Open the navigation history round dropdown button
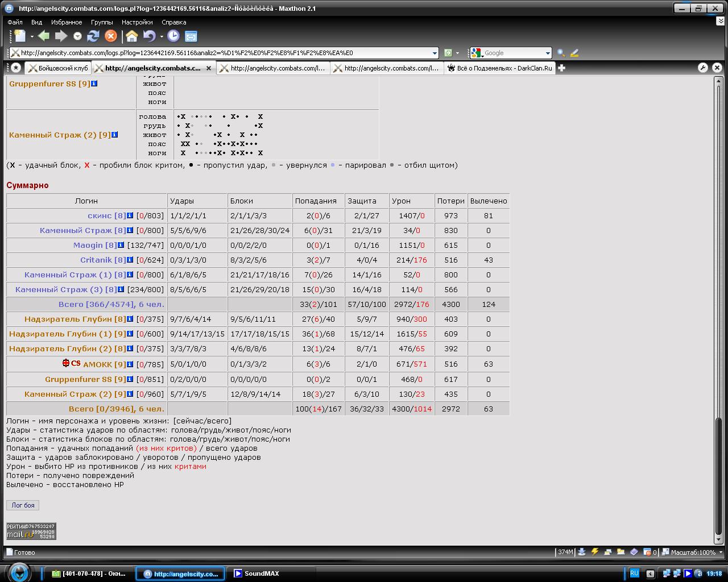 (77, 36)
